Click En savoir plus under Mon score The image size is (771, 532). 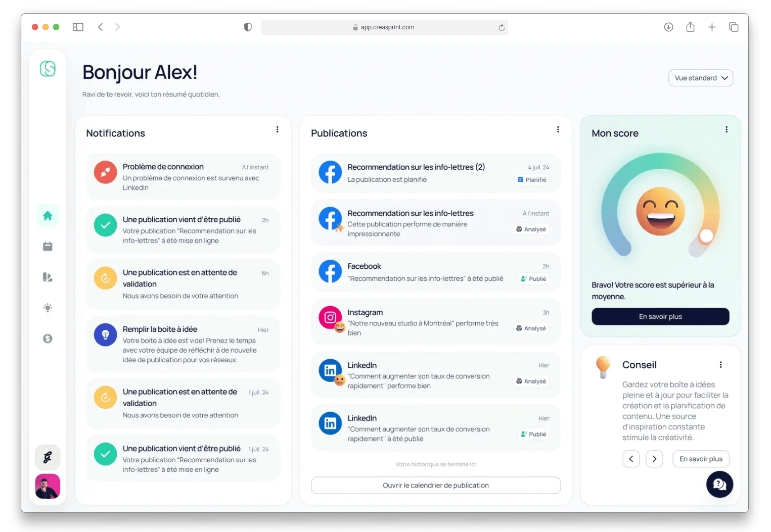pyautogui.click(x=660, y=317)
